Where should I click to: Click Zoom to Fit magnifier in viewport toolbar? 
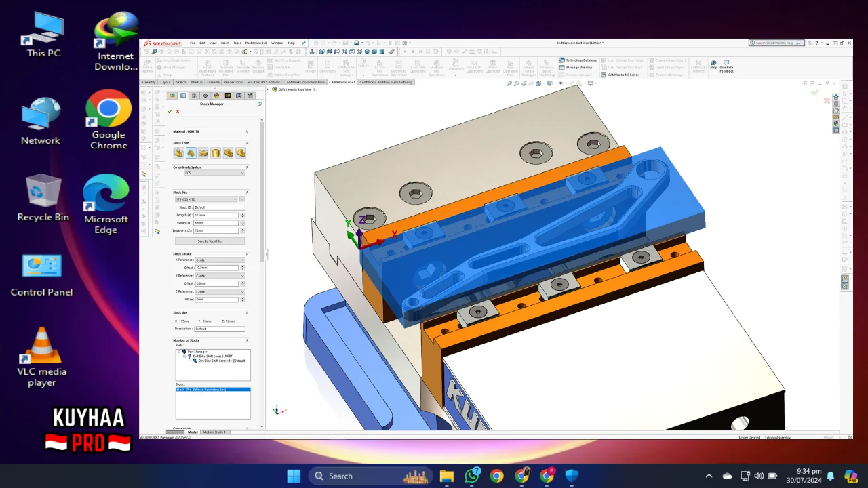[510, 83]
